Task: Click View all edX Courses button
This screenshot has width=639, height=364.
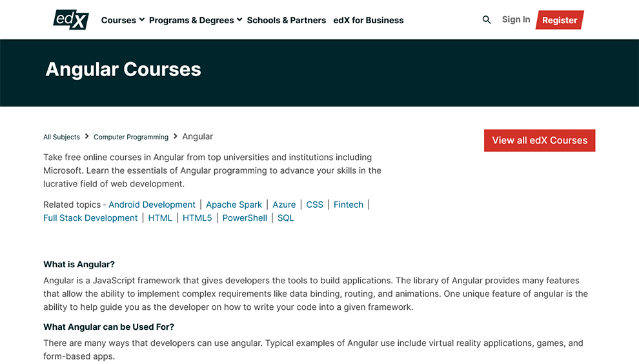Action: [x=540, y=140]
